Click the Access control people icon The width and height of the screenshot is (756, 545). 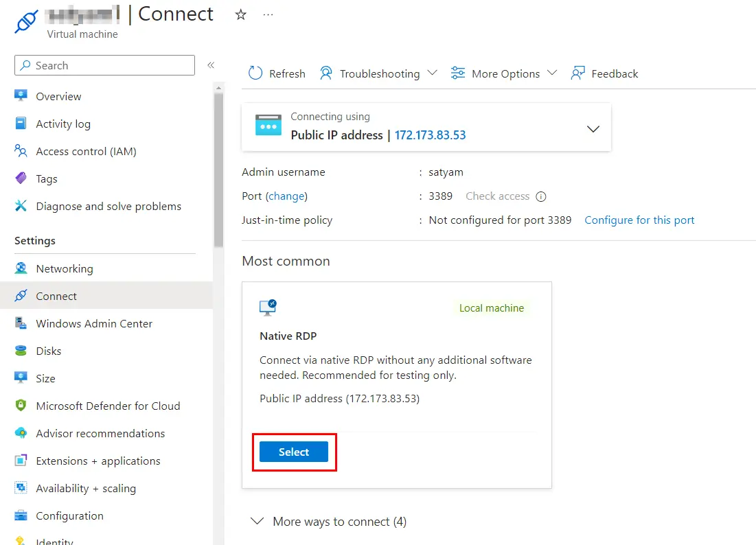point(21,151)
